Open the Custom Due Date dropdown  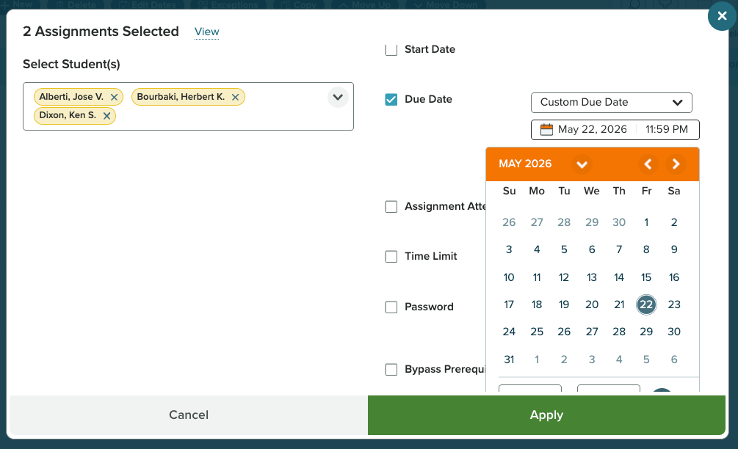tap(611, 102)
